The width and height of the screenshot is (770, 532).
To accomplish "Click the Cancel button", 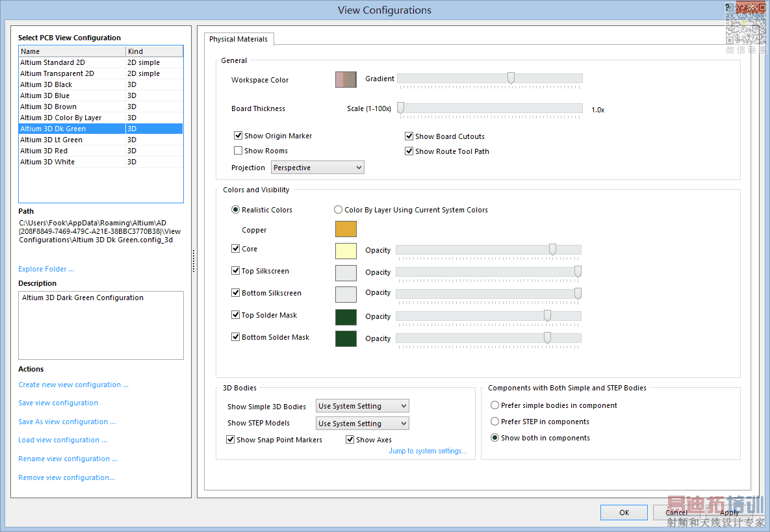I will [x=676, y=513].
